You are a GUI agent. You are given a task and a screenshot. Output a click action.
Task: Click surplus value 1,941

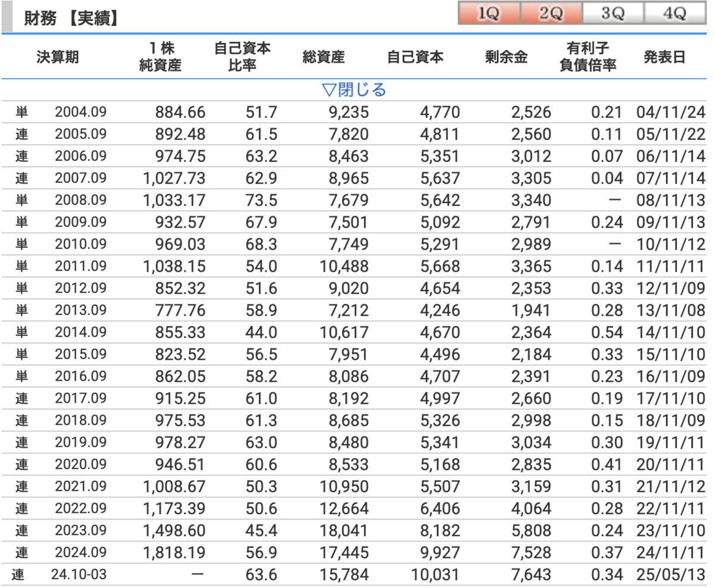pos(531,310)
